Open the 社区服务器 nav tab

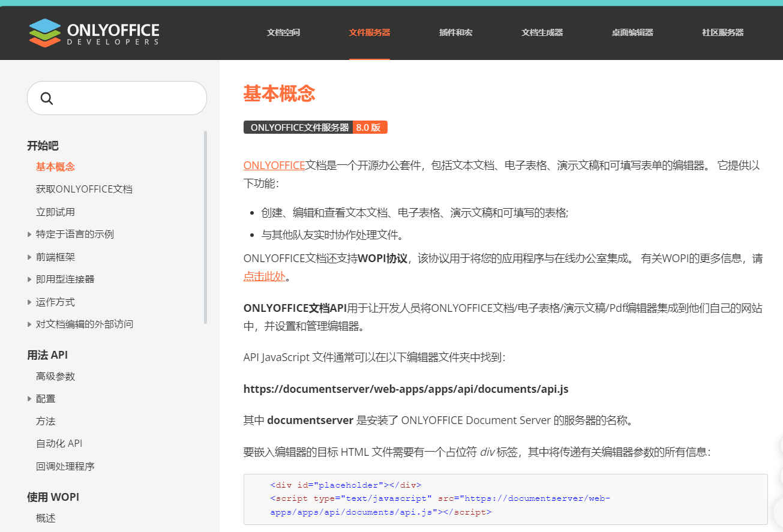722,32
